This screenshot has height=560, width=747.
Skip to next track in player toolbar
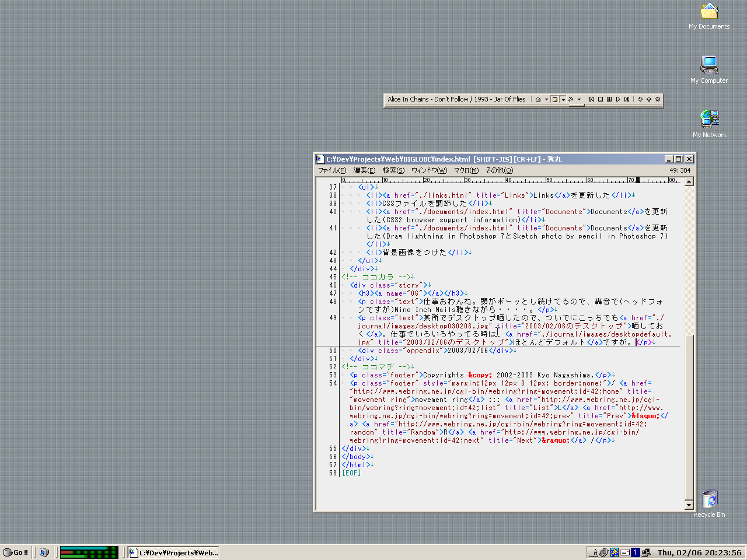click(627, 99)
